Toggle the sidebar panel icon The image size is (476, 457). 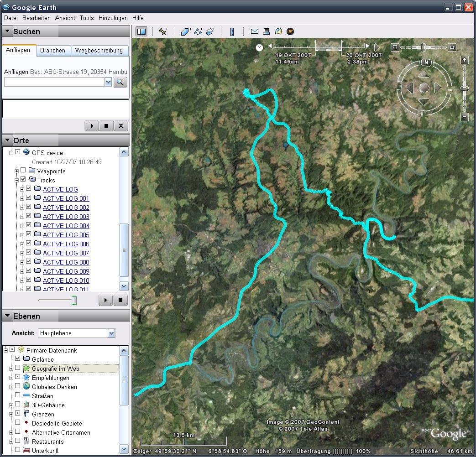[141, 31]
